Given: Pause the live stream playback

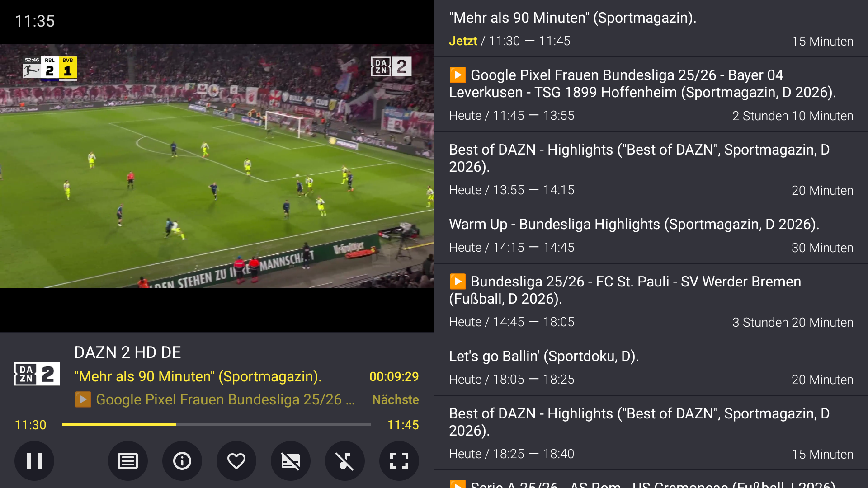Looking at the screenshot, I should 34,461.
